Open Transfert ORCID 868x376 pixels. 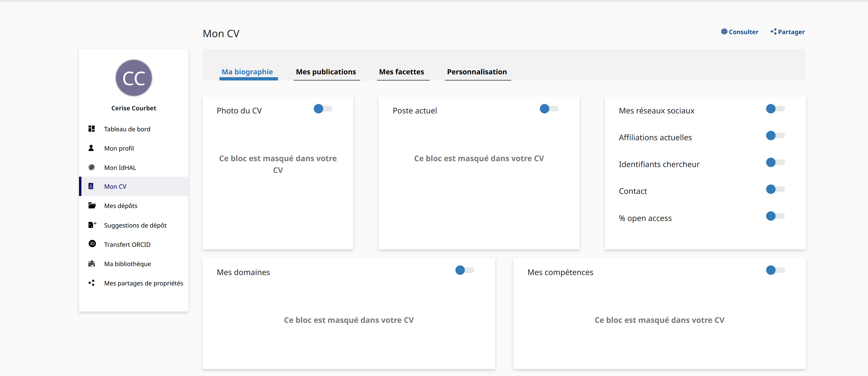(134, 244)
